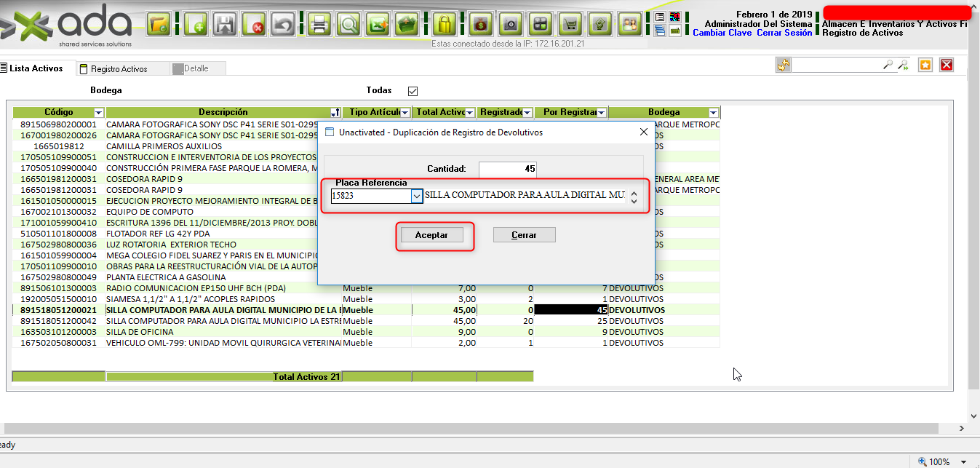Toggle the Todas checkbox
The height and width of the screenshot is (468, 980).
pos(413,91)
